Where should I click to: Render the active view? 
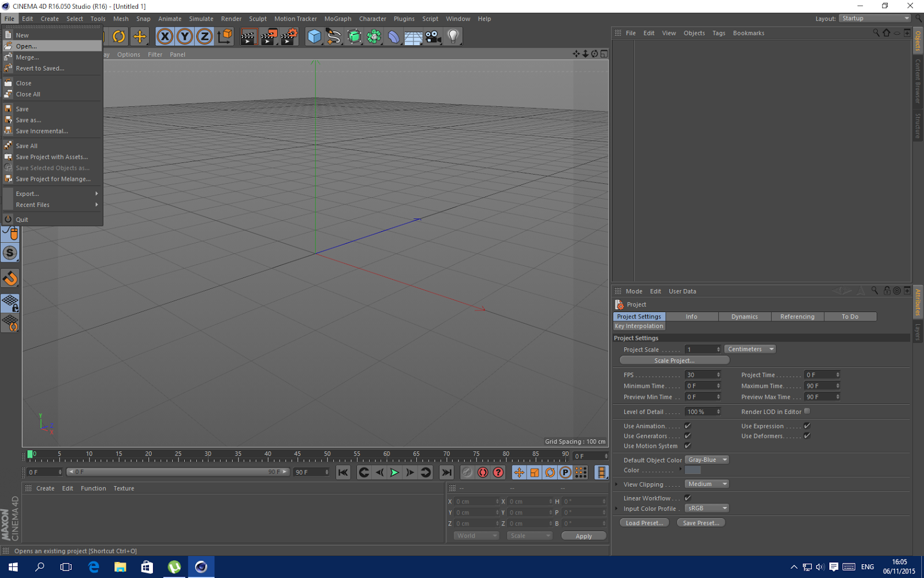(x=249, y=36)
